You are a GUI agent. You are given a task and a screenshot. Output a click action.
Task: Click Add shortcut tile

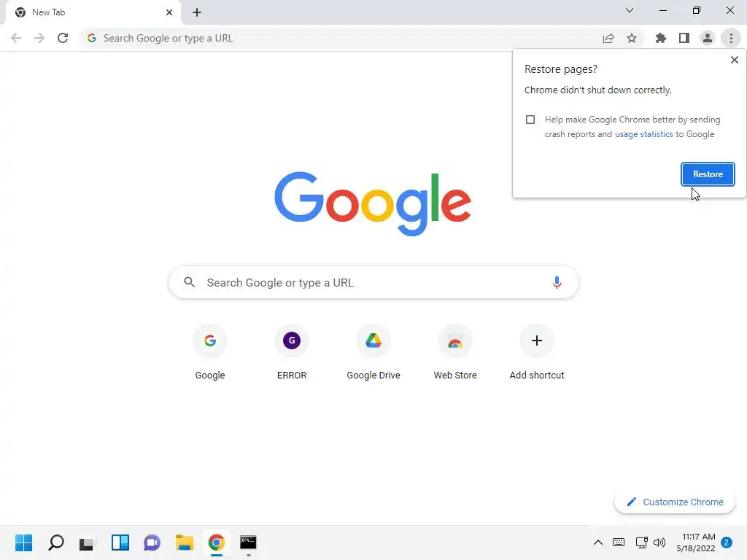537,352
